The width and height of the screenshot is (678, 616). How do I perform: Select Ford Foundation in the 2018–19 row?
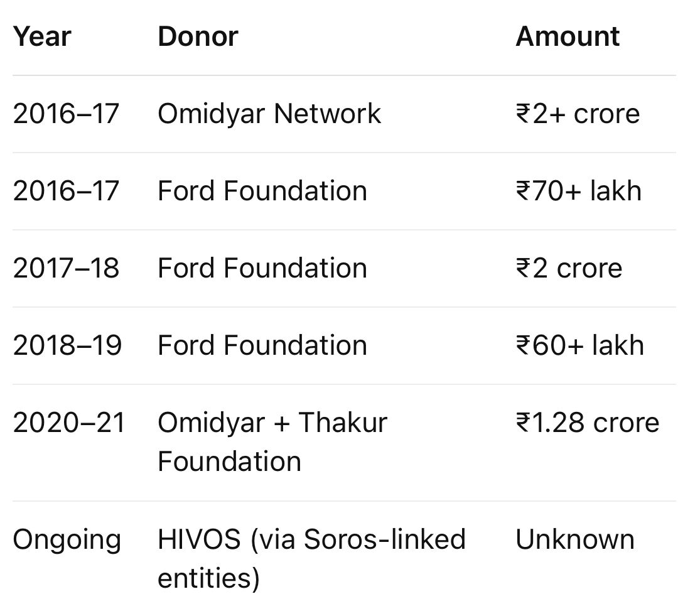(262, 345)
